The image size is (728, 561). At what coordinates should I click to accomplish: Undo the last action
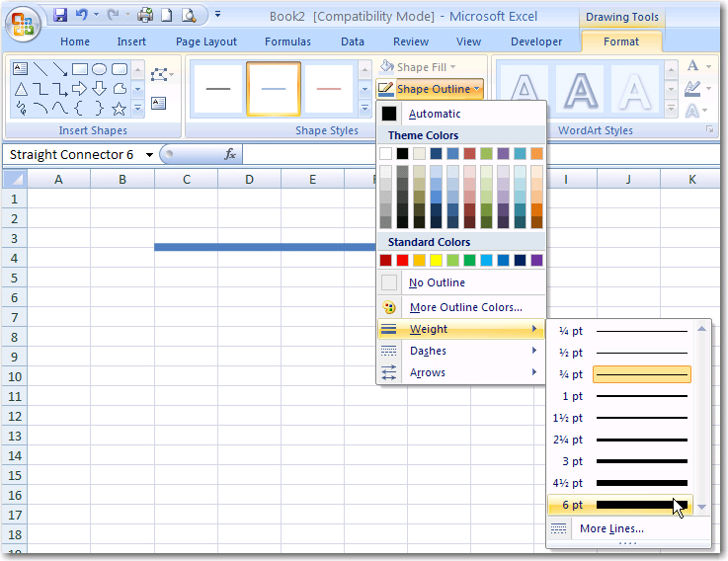pyautogui.click(x=82, y=15)
